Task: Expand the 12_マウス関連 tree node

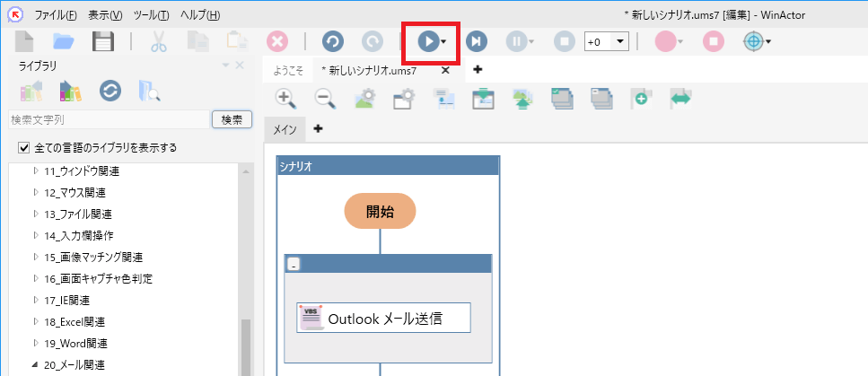Action: click(37, 193)
